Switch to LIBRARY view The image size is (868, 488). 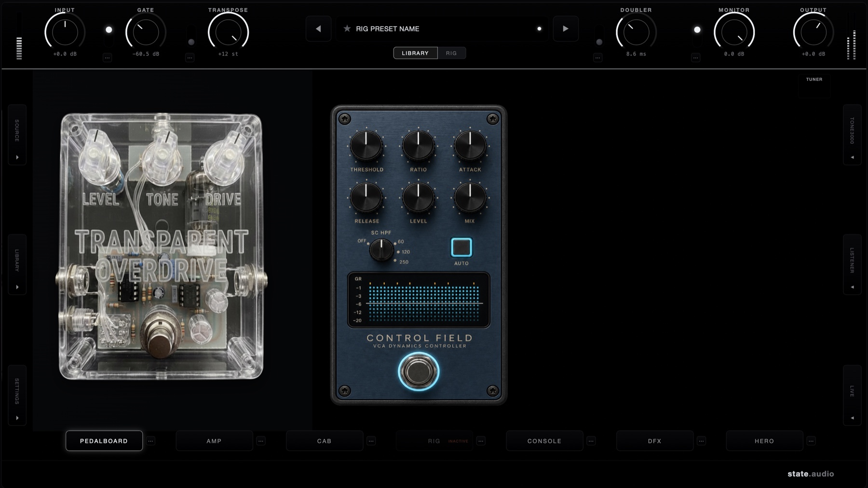point(415,53)
